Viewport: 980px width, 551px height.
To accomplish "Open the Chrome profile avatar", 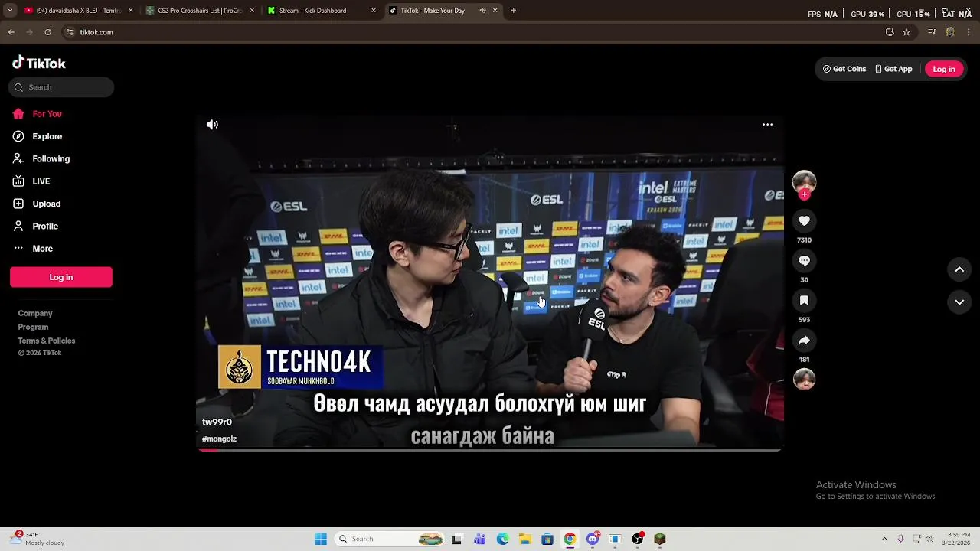I will click(x=950, y=32).
